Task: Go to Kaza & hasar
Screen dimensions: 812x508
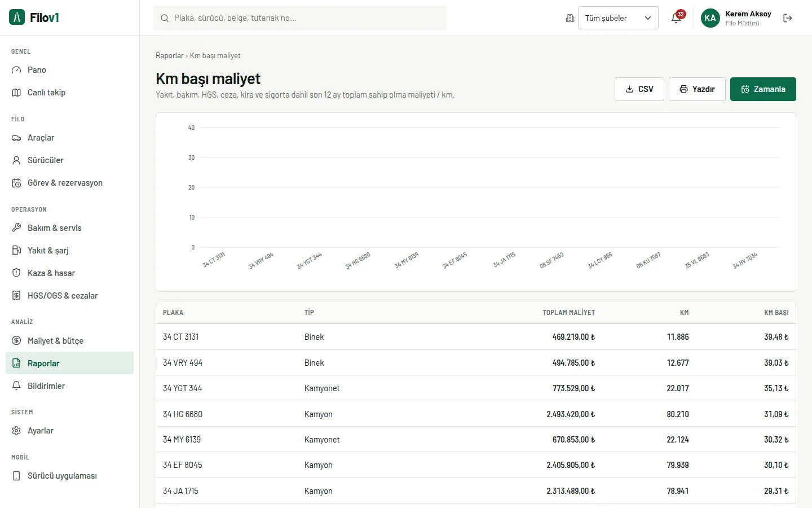Action: click(69, 273)
